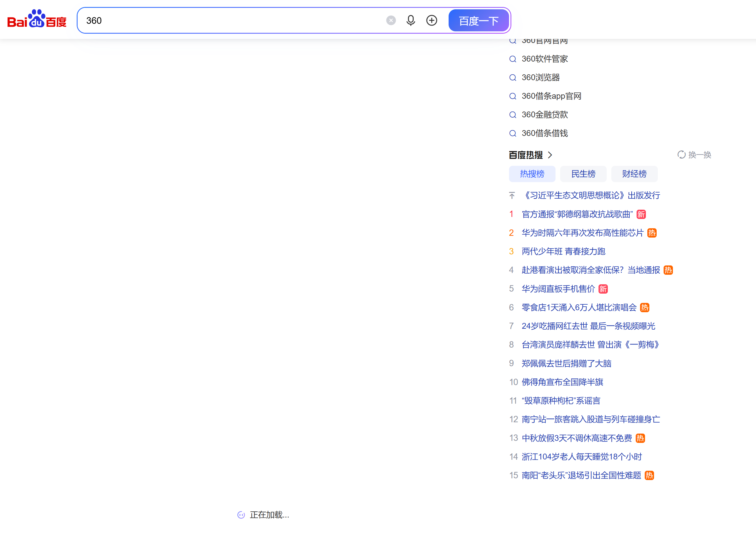Screen dimensions: 756x539
Task: Select suggestion 360借条app官网
Action: (551, 96)
